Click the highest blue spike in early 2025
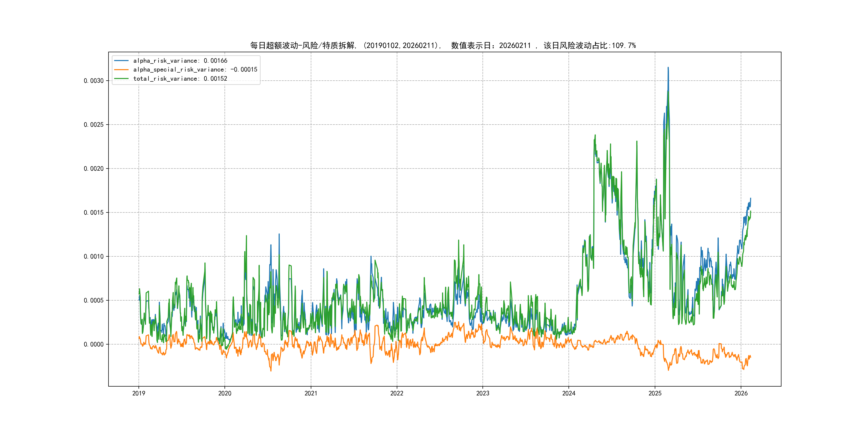The height and width of the screenshot is (434, 868). coord(668,68)
